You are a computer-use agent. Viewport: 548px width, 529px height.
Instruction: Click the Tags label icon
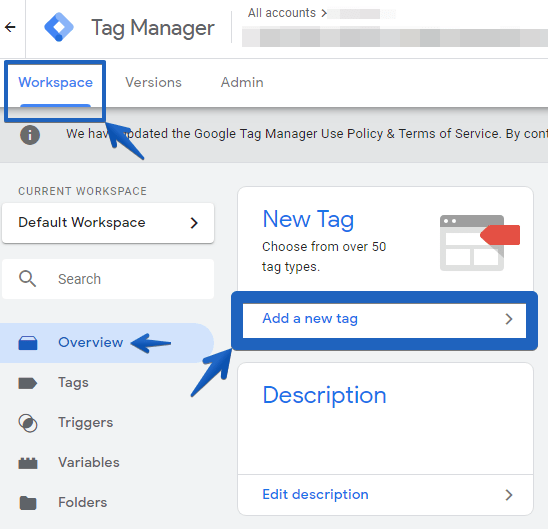[x=28, y=383]
